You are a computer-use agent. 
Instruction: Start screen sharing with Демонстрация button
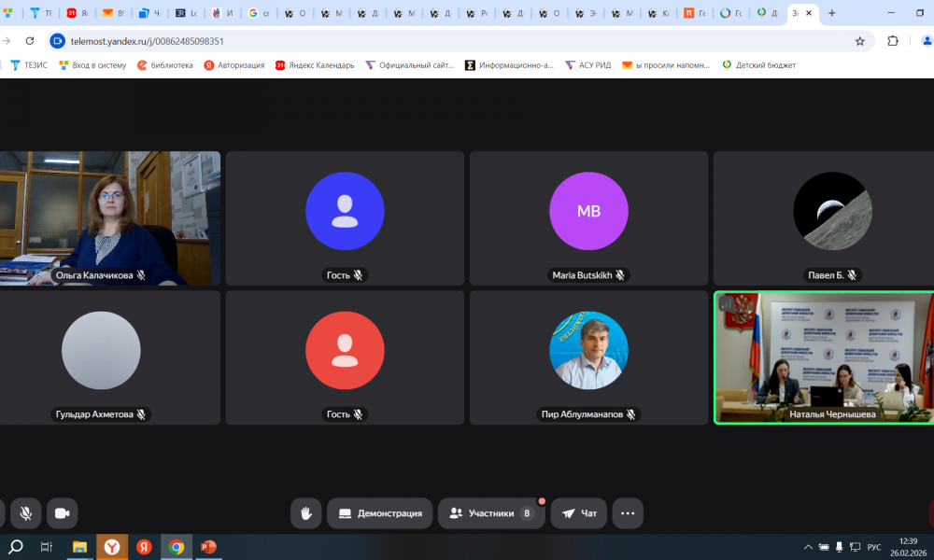pyautogui.click(x=379, y=513)
